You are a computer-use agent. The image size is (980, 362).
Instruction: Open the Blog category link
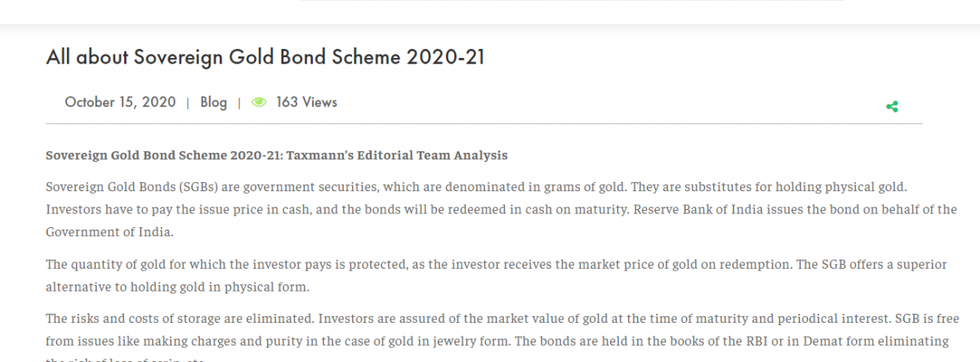click(x=213, y=103)
